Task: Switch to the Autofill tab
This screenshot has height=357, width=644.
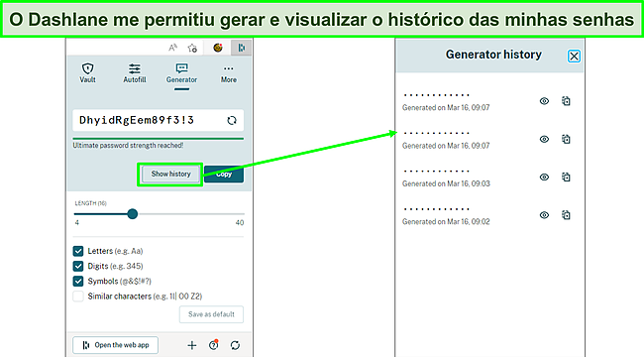Action: [x=135, y=73]
